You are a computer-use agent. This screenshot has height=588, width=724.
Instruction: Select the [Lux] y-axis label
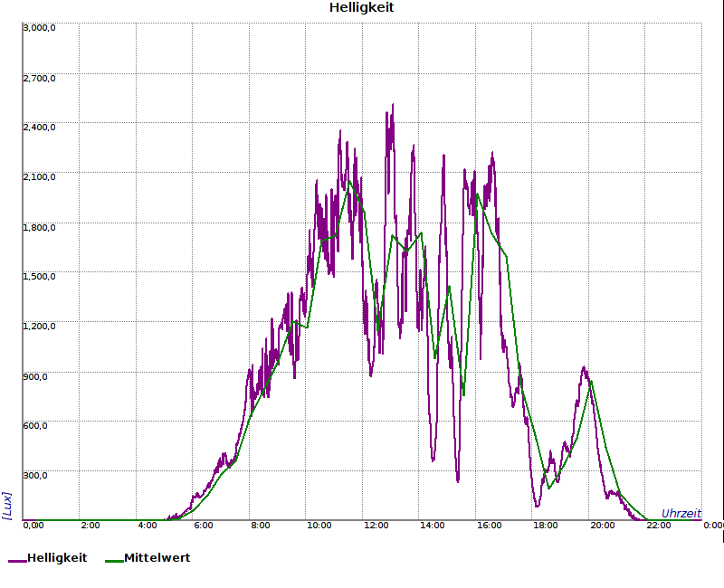point(7,506)
